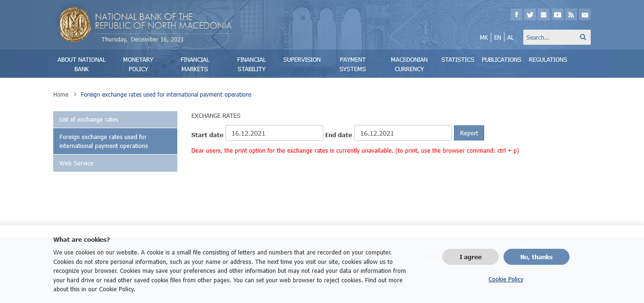Click the email envelope icon
Image resolution: width=644 pixels, height=303 pixels.
click(x=585, y=15)
